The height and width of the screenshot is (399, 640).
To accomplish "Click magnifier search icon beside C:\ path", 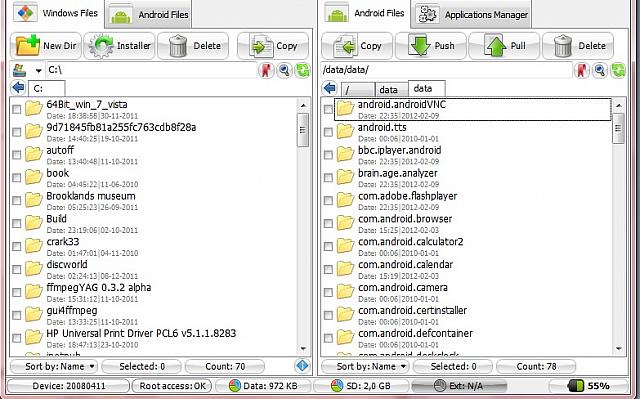I will pos(284,70).
